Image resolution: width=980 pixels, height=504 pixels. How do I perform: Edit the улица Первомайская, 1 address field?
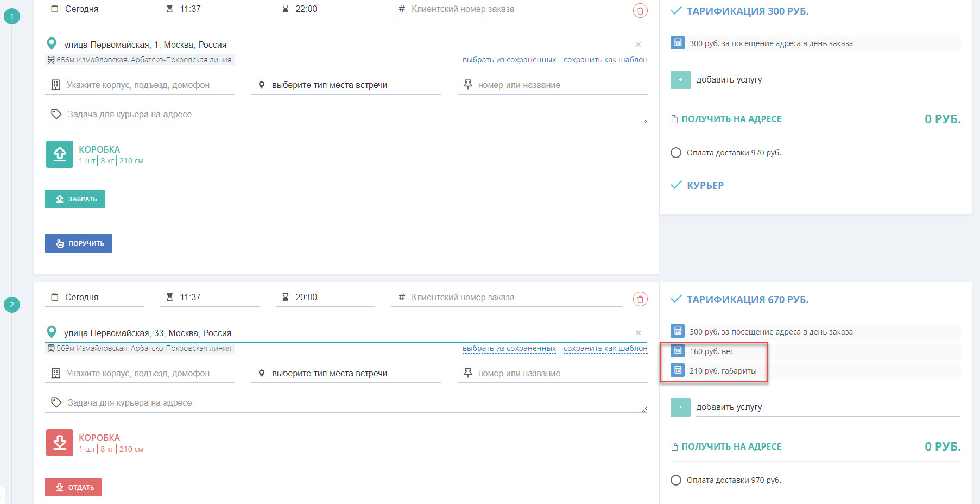[x=346, y=45]
